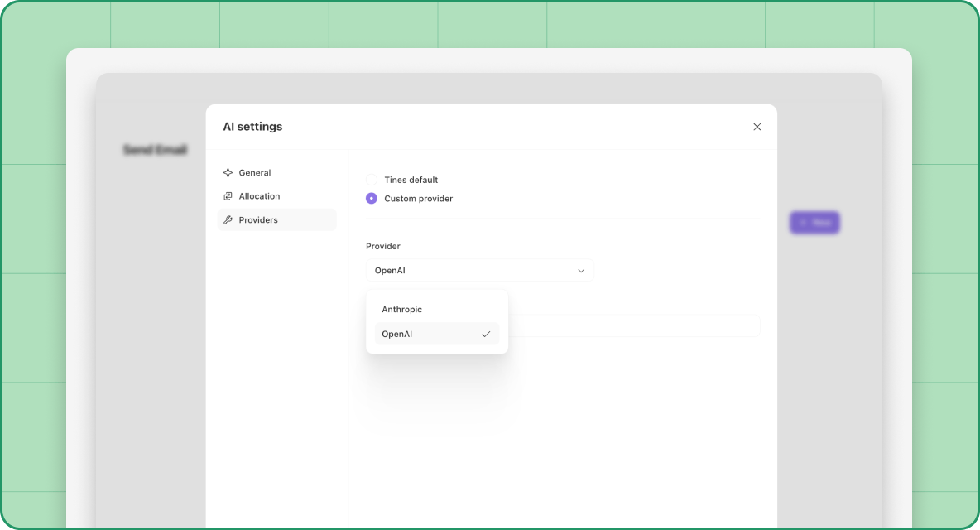Choose OpenAI from the provider list
The image size is (980, 530).
(x=397, y=335)
